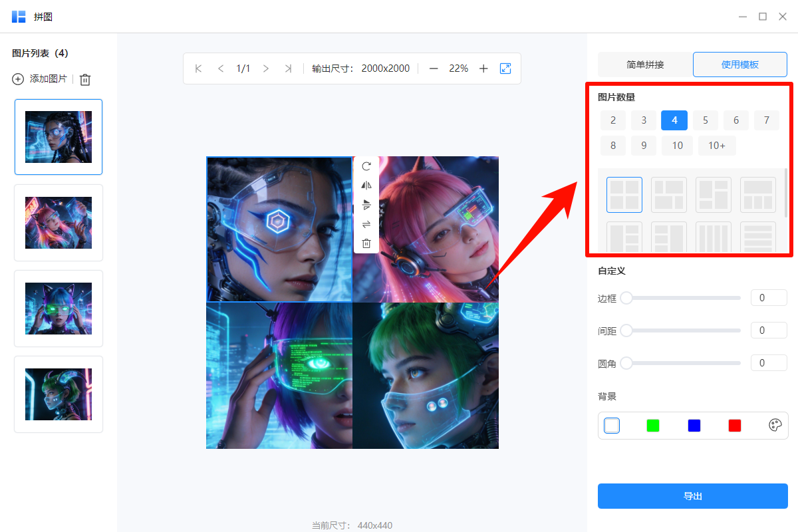Switch to the 简单拼接 tab

(644, 64)
